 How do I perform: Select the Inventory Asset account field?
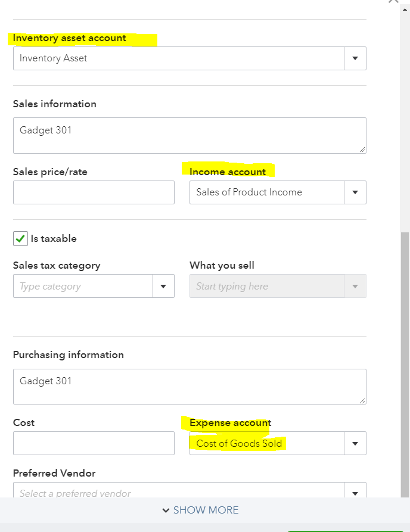(179, 58)
